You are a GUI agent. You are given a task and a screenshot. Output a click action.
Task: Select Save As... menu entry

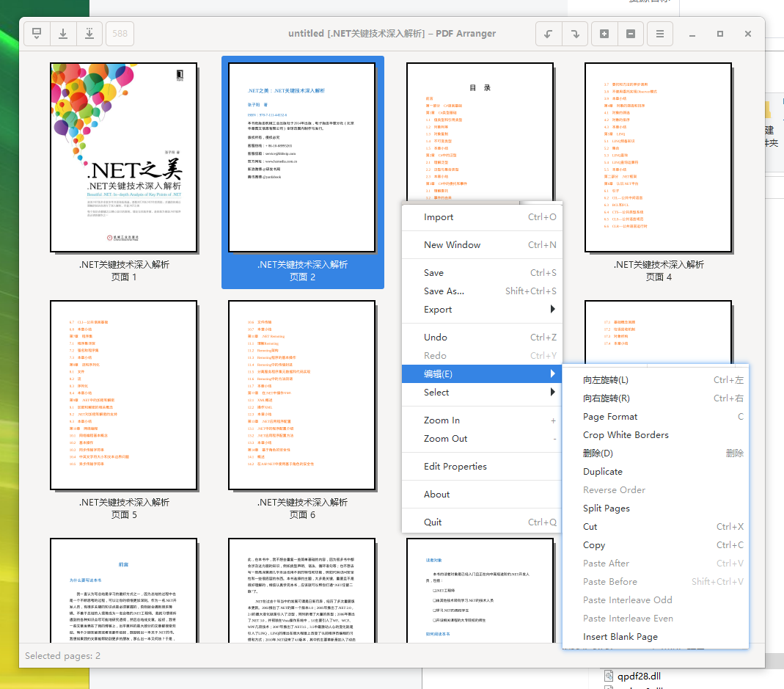pyautogui.click(x=482, y=291)
